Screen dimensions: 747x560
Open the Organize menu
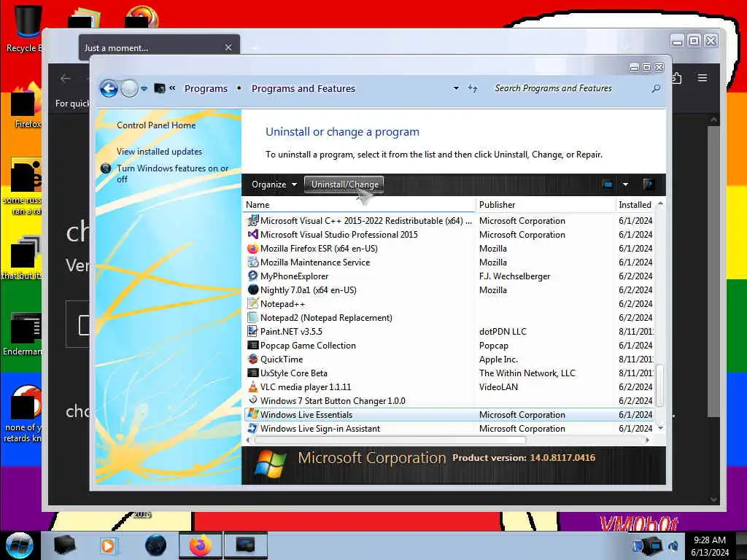274,184
